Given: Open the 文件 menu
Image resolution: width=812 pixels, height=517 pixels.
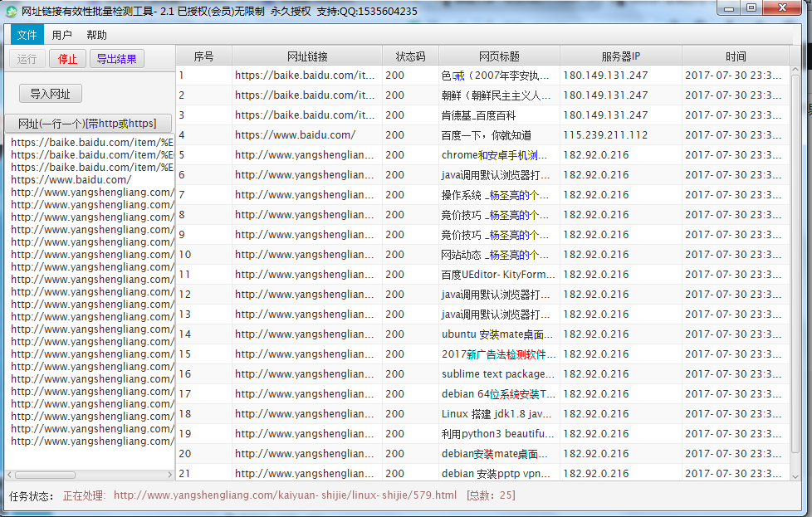Looking at the screenshot, I should [27, 35].
